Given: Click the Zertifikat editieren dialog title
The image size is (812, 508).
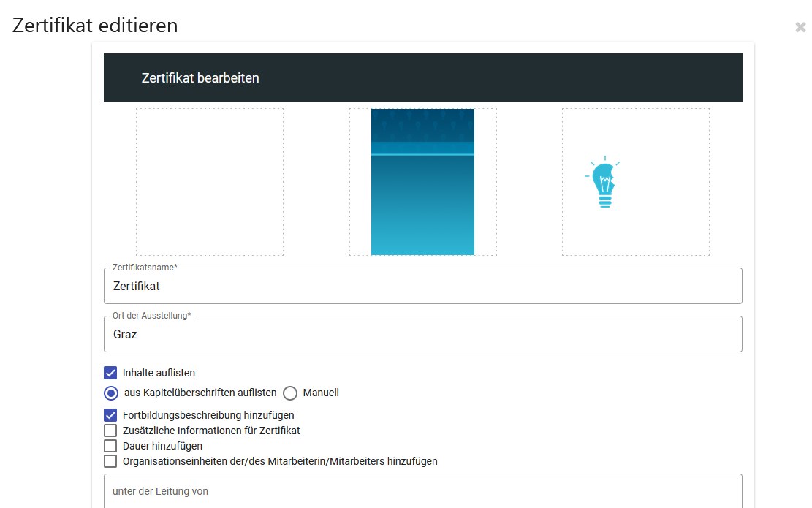Looking at the screenshot, I should click(x=96, y=26).
